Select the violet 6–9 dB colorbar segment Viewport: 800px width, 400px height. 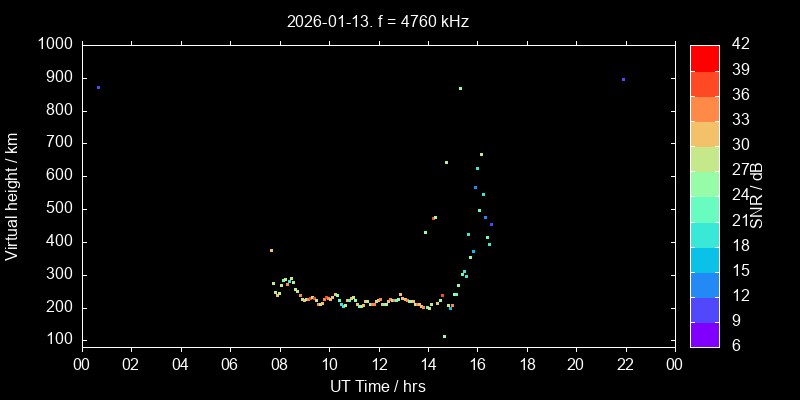pos(704,335)
